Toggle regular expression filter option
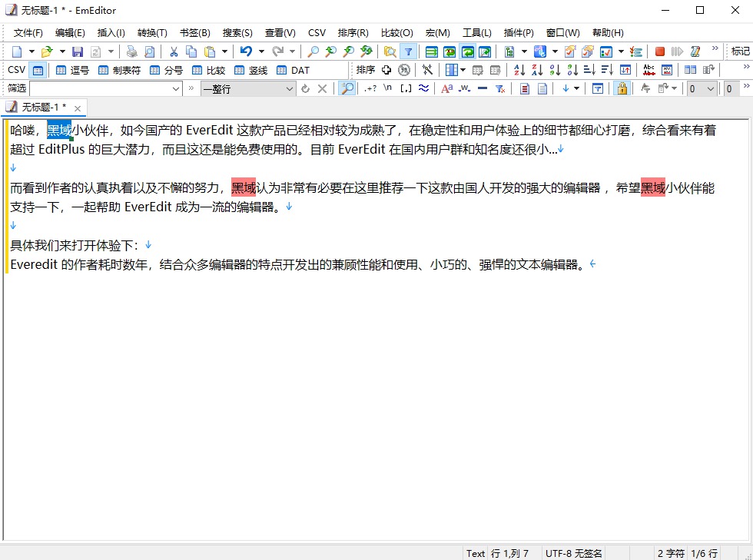 point(370,88)
